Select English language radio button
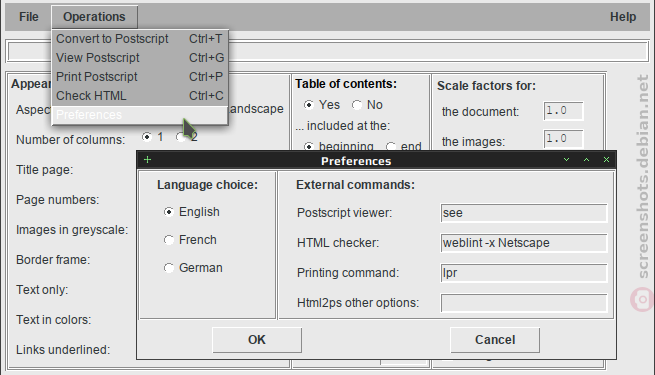Screen dimensions: 655x375 point(169,212)
